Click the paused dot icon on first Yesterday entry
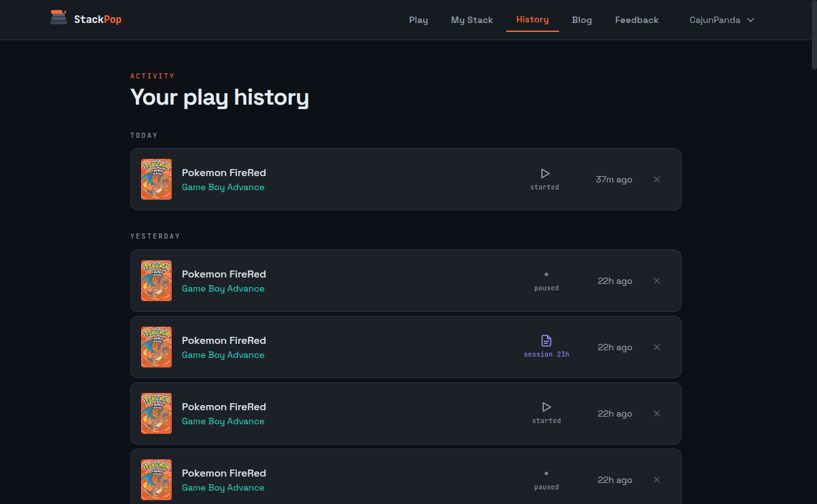Screen dimensions: 817x504 (546, 274)
